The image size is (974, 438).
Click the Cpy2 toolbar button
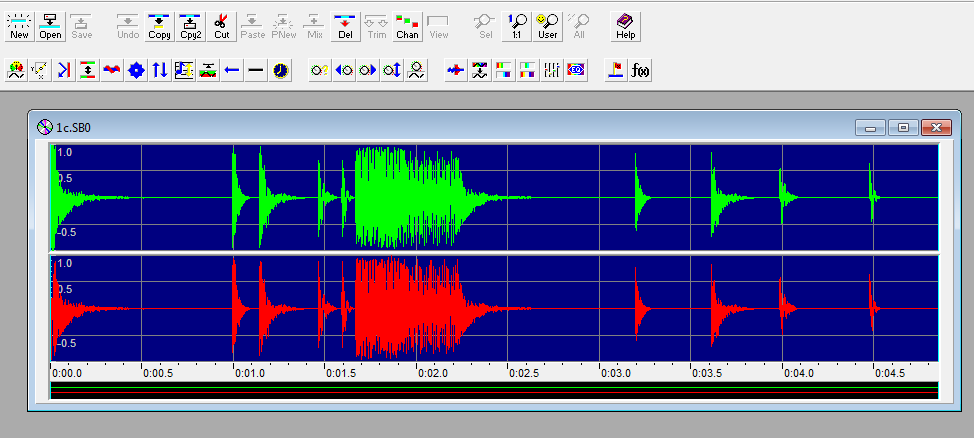coord(191,27)
